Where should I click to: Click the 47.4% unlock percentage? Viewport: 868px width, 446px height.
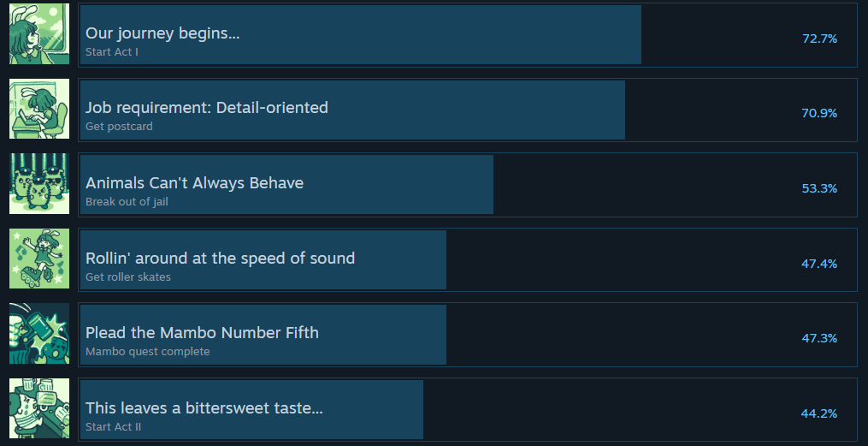click(x=819, y=264)
